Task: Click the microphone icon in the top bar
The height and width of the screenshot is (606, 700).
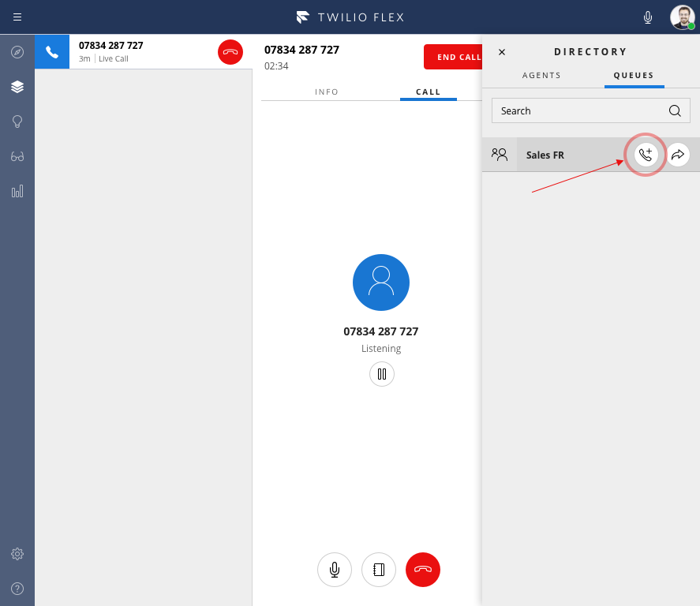Action: coord(647,17)
